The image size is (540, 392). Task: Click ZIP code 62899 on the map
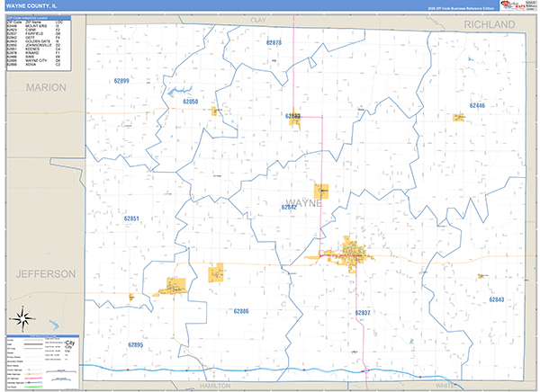121,81
